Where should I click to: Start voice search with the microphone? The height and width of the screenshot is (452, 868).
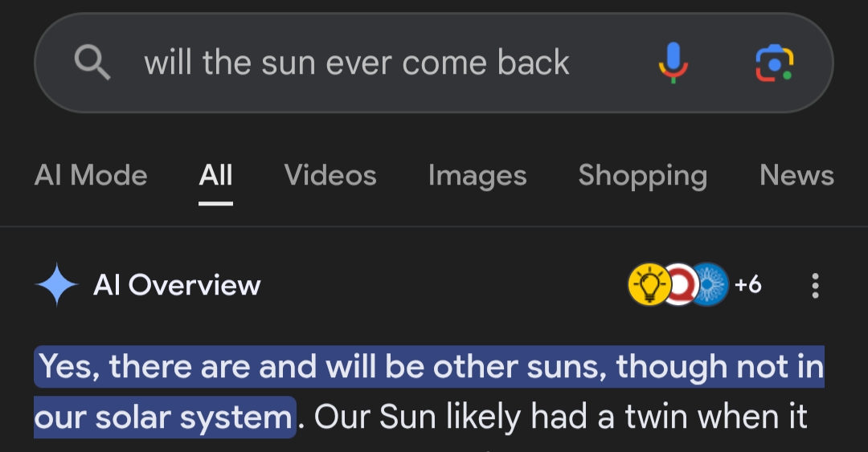672,62
